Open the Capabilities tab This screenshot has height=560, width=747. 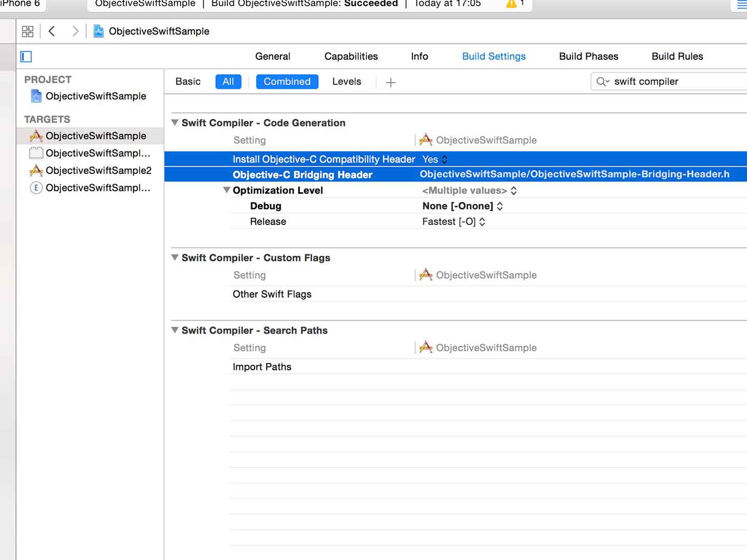coord(351,56)
